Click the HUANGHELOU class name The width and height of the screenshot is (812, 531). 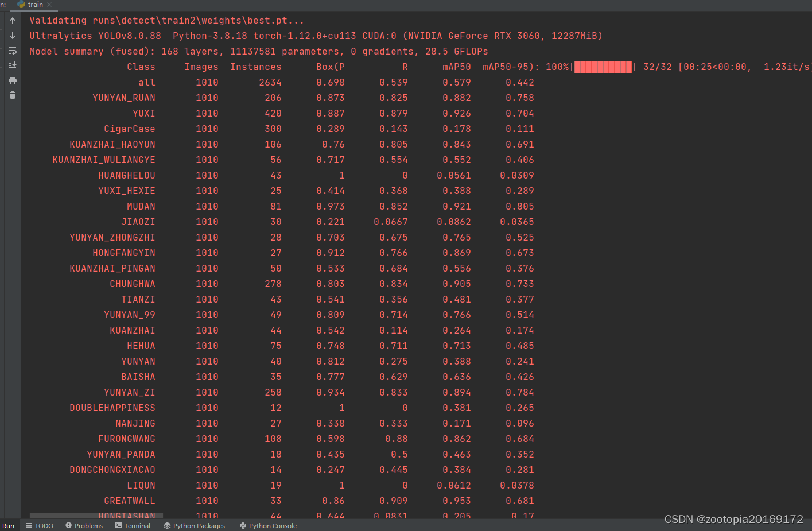(x=127, y=176)
